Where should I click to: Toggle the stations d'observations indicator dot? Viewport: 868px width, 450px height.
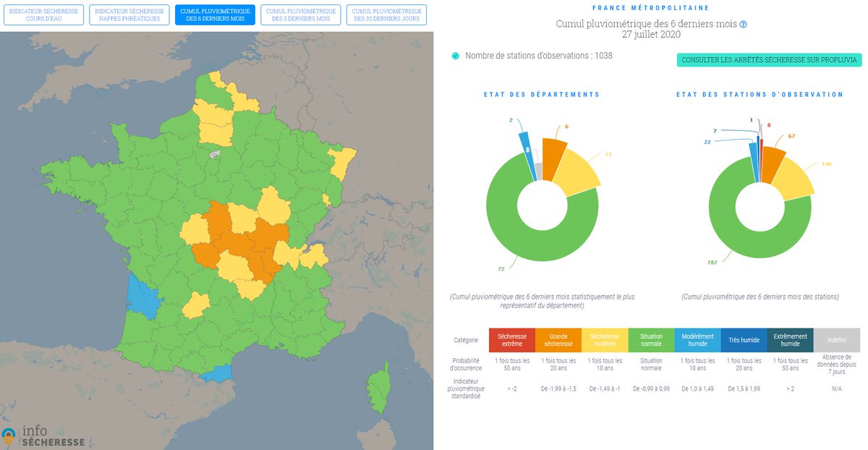pyautogui.click(x=455, y=56)
